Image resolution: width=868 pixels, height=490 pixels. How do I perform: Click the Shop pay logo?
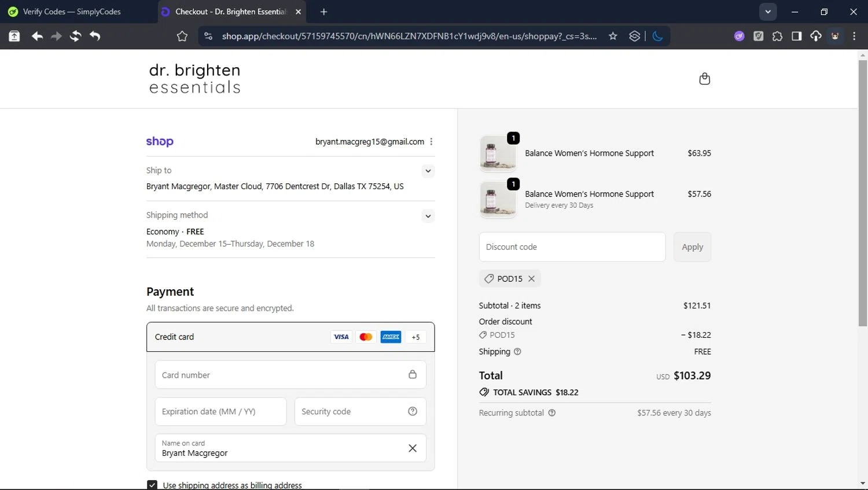[x=160, y=142]
